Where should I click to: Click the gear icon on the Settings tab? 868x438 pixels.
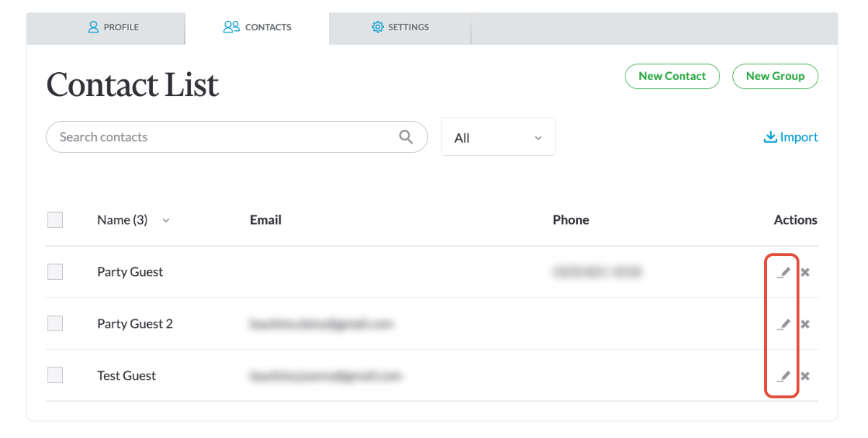[x=377, y=27]
